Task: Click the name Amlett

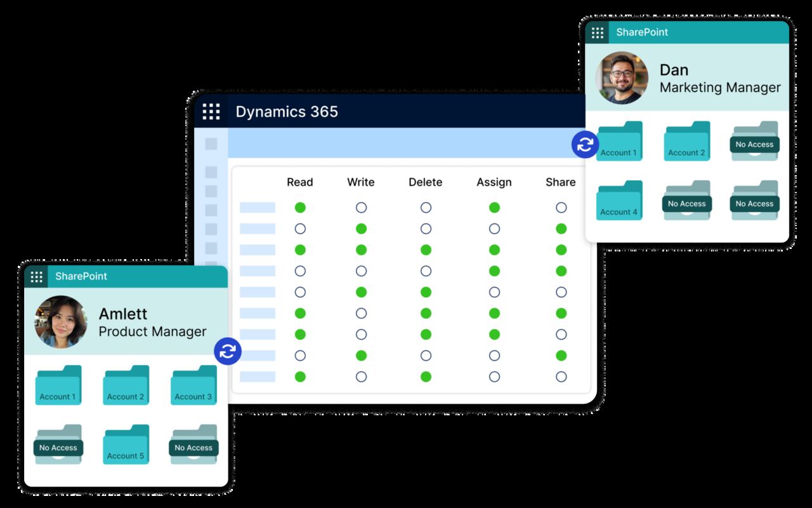Action: pos(123,314)
